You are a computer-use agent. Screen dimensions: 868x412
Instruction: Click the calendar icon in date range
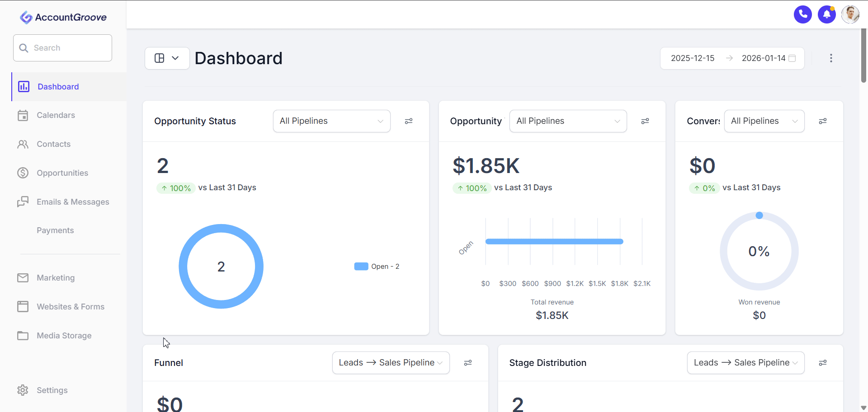[x=792, y=58]
